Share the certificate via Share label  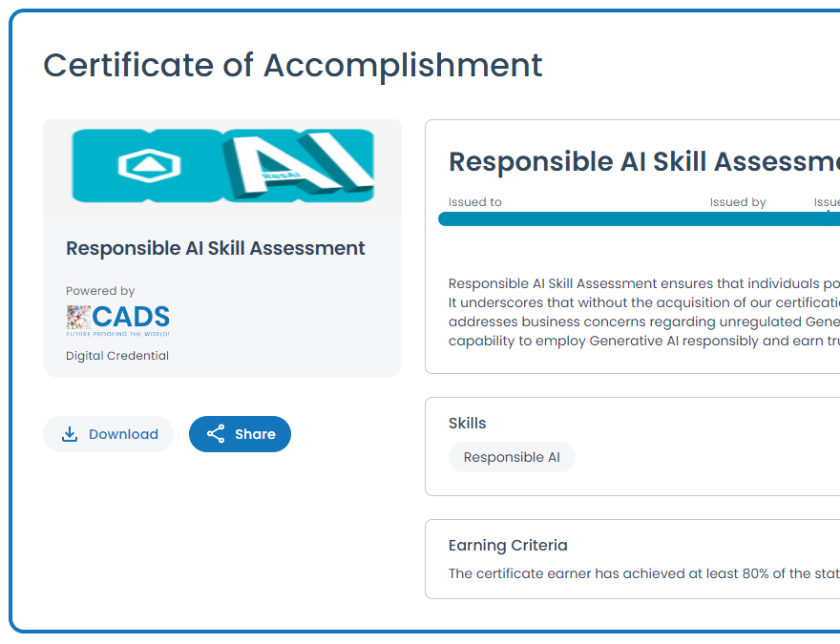tap(255, 434)
